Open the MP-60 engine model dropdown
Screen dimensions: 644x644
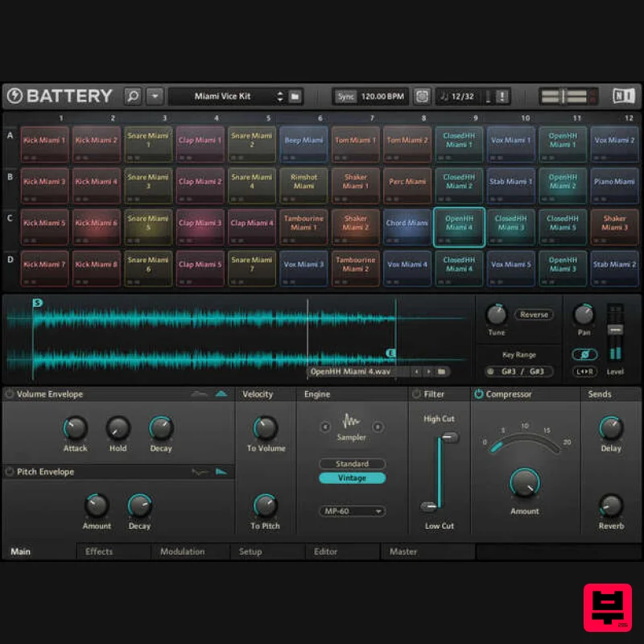click(352, 511)
